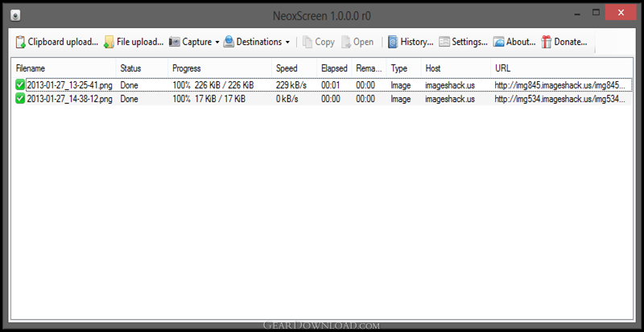Click speed value 229 kB/s
Viewport: 644px width, 332px height.
coord(291,85)
